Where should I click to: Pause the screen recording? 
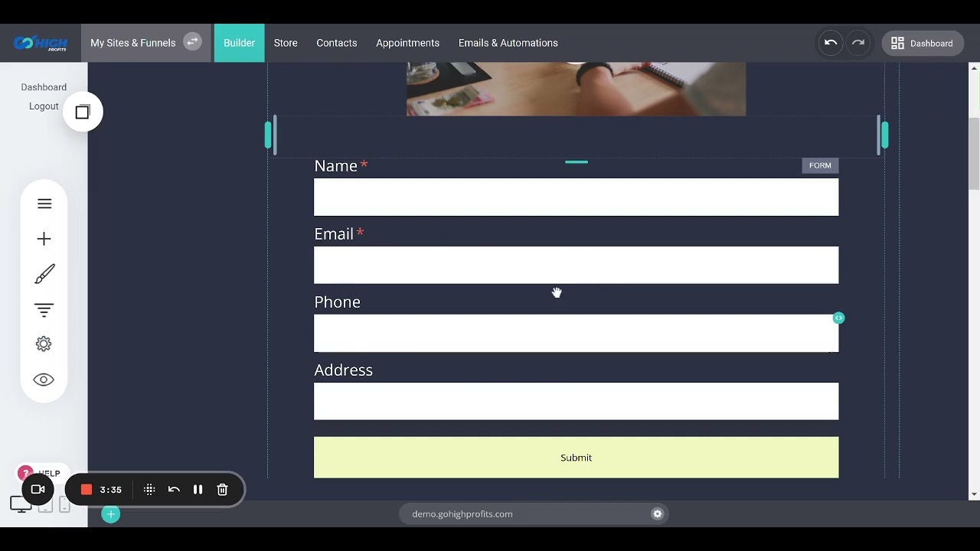[x=198, y=490]
